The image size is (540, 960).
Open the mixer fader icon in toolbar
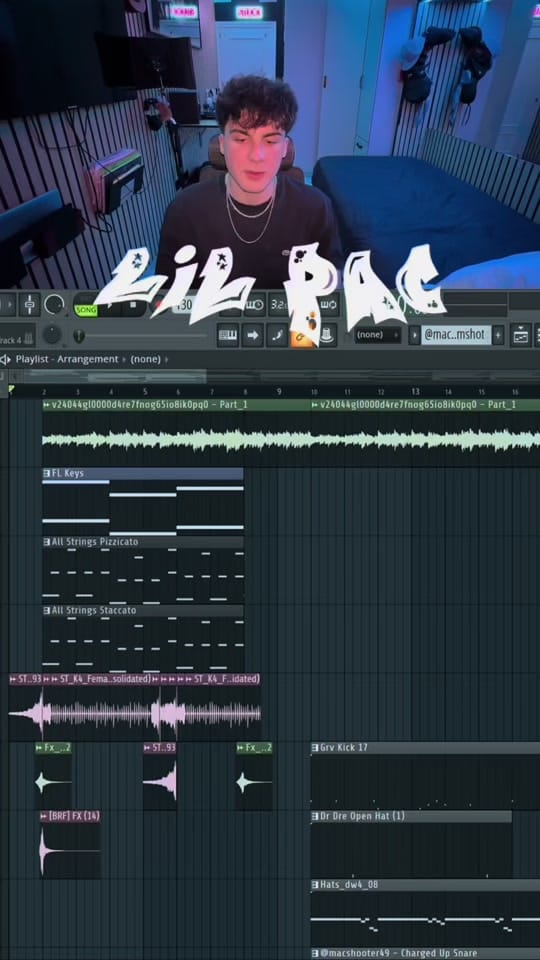(29, 304)
